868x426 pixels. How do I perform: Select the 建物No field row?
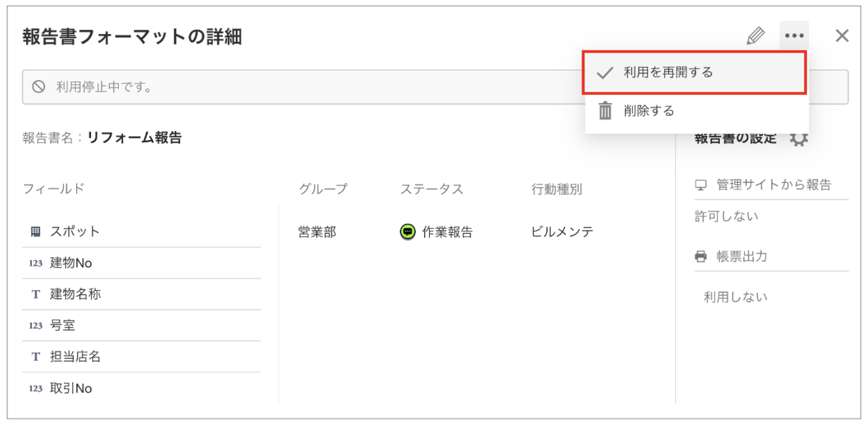point(141,263)
